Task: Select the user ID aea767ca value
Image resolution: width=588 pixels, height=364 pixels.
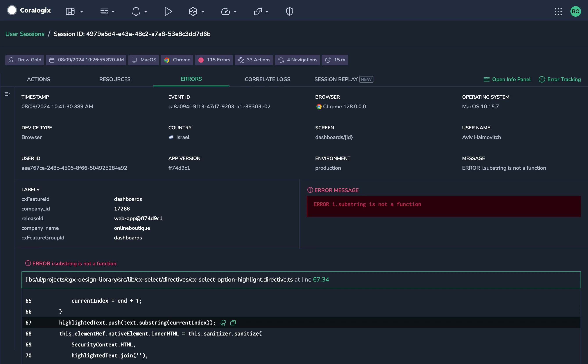Action: point(74,168)
